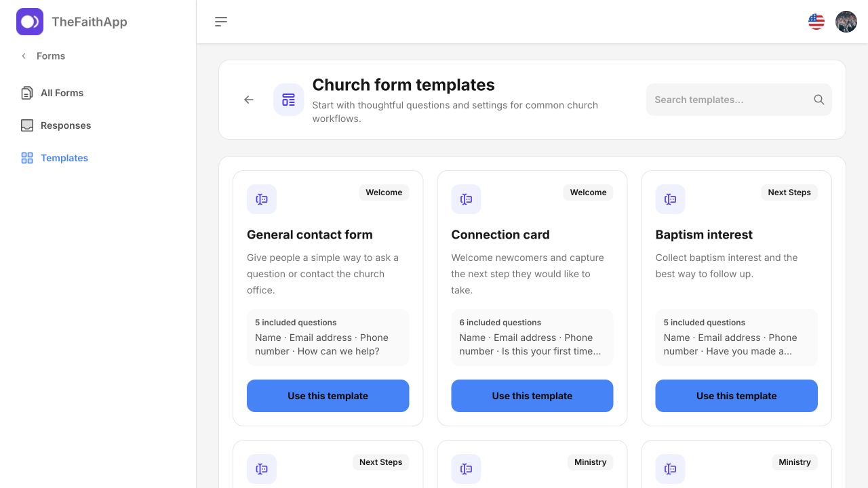This screenshot has height=488, width=868.
Task: Use the General contact form template
Action: (x=328, y=396)
